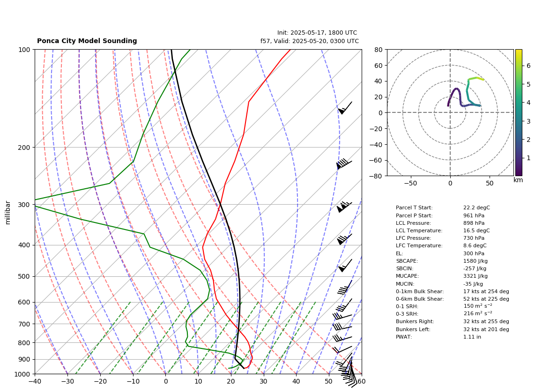The image size is (535, 392).
Task: Click "−50" on the hodograph horizontal axis
Action: [410, 183]
